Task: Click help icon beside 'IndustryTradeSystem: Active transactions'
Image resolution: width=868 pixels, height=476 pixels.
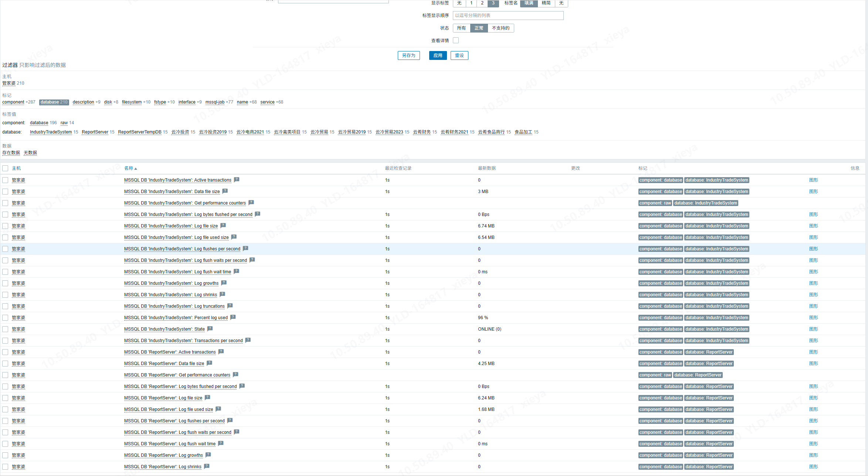Action: pyautogui.click(x=237, y=180)
